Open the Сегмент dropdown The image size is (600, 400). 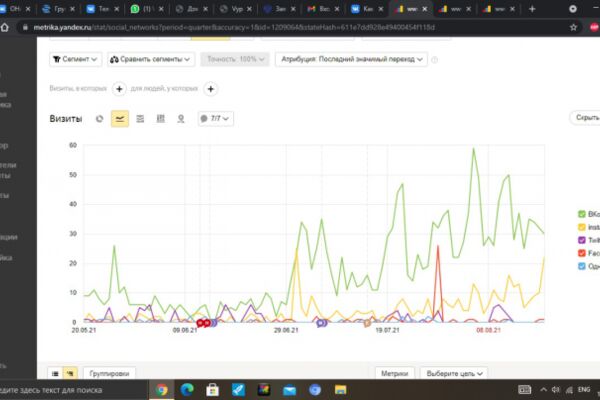[x=75, y=59]
